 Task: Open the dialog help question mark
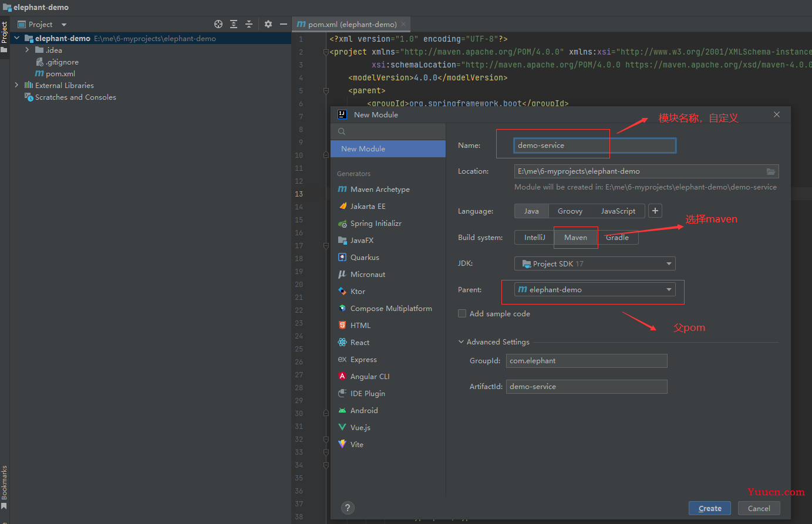(x=348, y=508)
